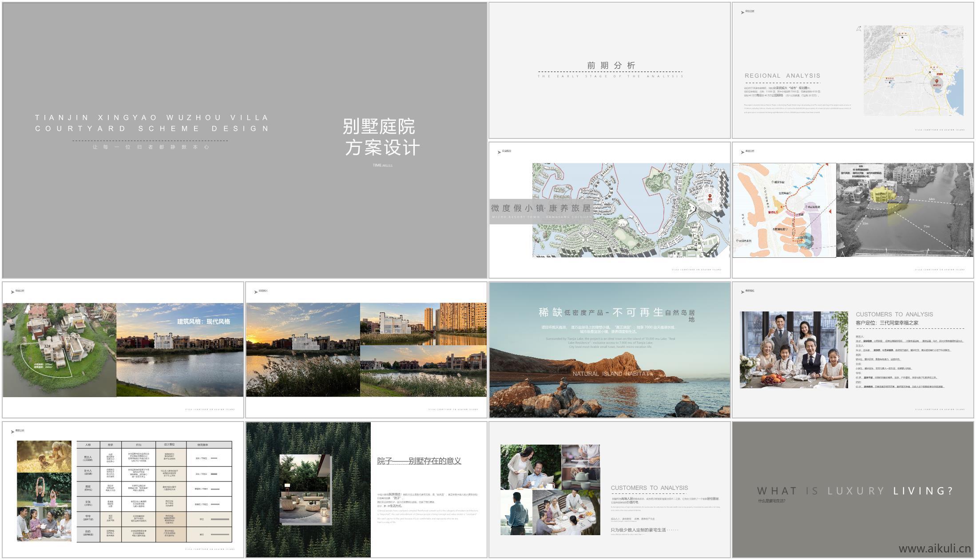This screenshot has width=976, height=560.
Task: Click the 院子—别墅存在的意义 heading text
Action: point(419,461)
